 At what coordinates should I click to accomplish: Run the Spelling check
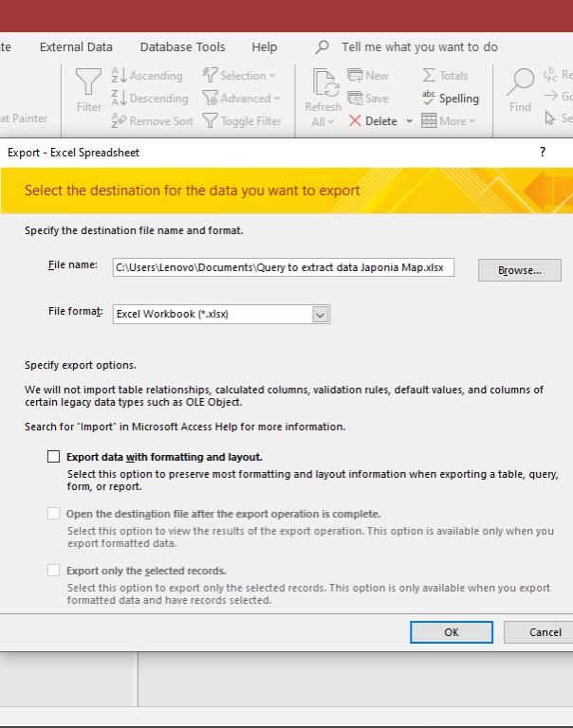450,98
